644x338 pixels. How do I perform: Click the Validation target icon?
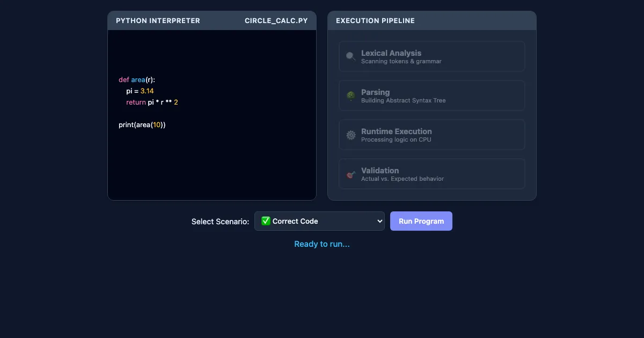351,174
